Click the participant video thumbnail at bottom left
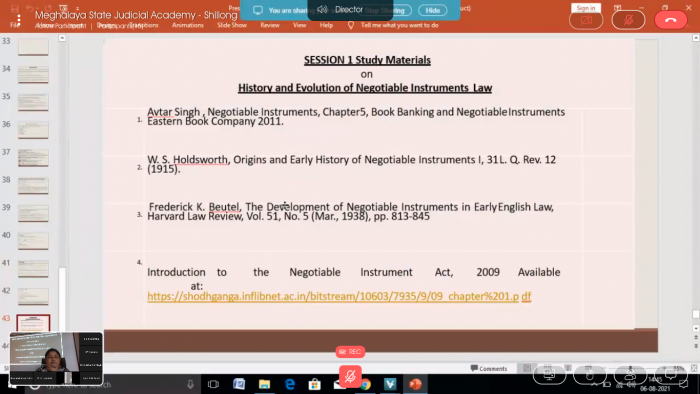 [56, 359]
